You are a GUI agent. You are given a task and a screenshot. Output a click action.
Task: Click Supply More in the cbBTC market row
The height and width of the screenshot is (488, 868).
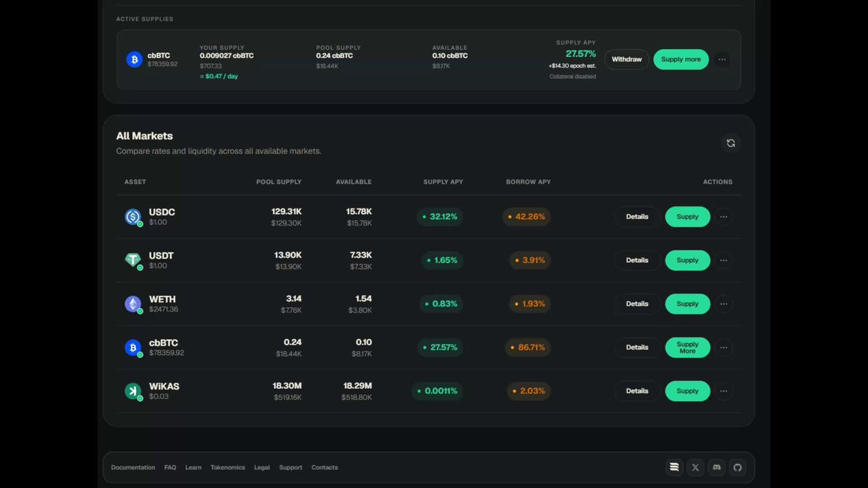click(x=688, y=348)
